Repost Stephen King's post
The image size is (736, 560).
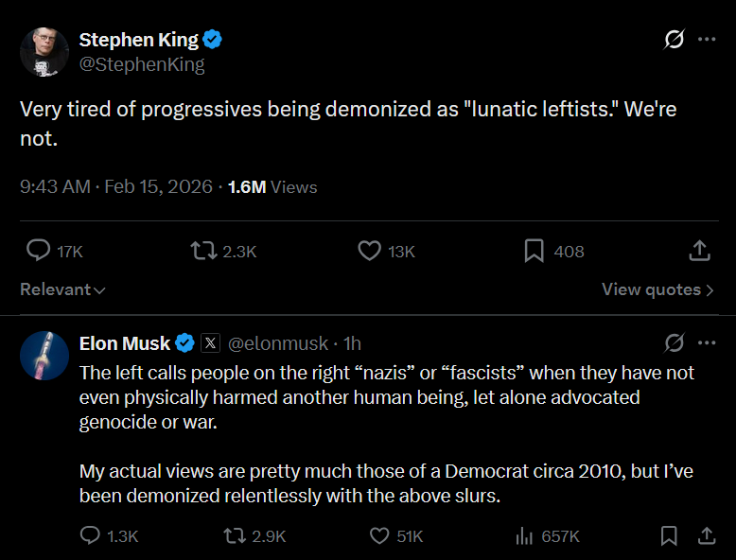[x=203, y=251]
